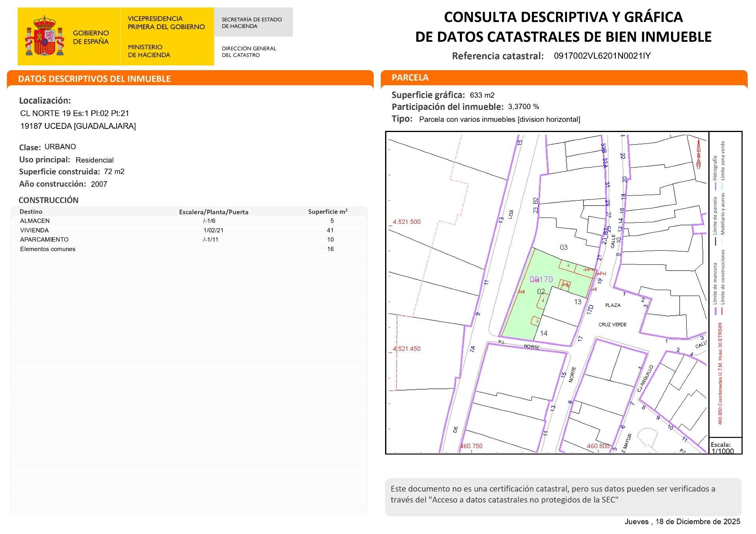Image resolution: width=756 pixels, height=534 pixels.
Task: Collapse the DATOS DESCRIPTIVOS DEL INMUEBLE section
Action: pyautogui.click(x=94, y=79)
